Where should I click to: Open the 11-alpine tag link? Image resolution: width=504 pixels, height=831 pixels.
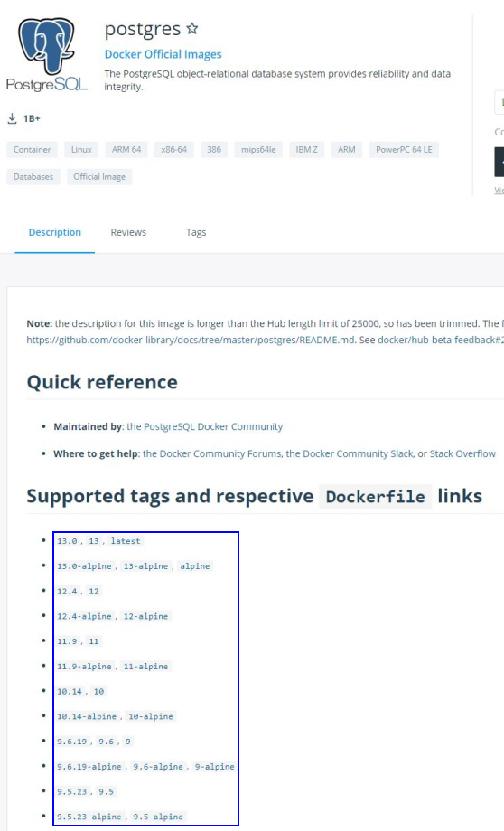click(x=145, y=667)
